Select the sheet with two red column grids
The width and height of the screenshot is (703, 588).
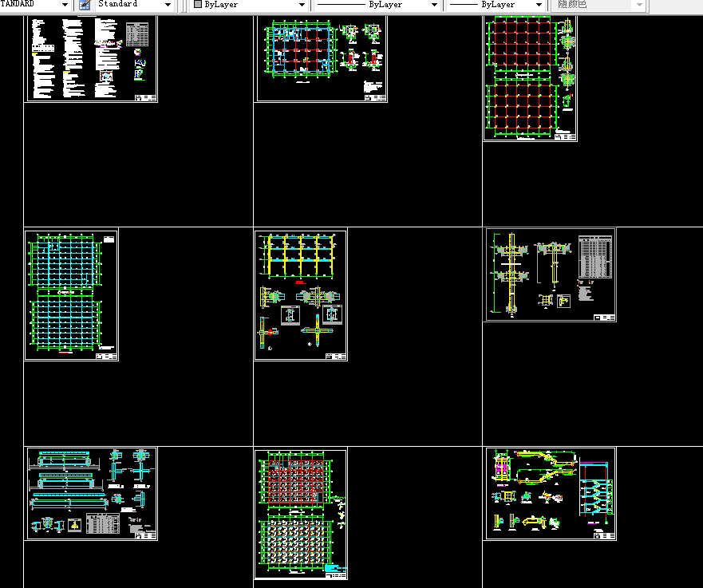[530, 78]
